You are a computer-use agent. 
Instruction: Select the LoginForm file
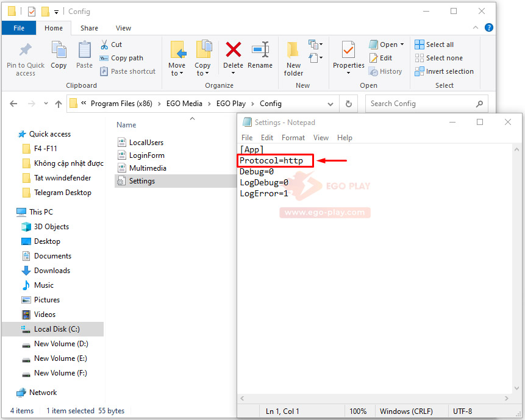pyautogui.click(x=141, y=155)
